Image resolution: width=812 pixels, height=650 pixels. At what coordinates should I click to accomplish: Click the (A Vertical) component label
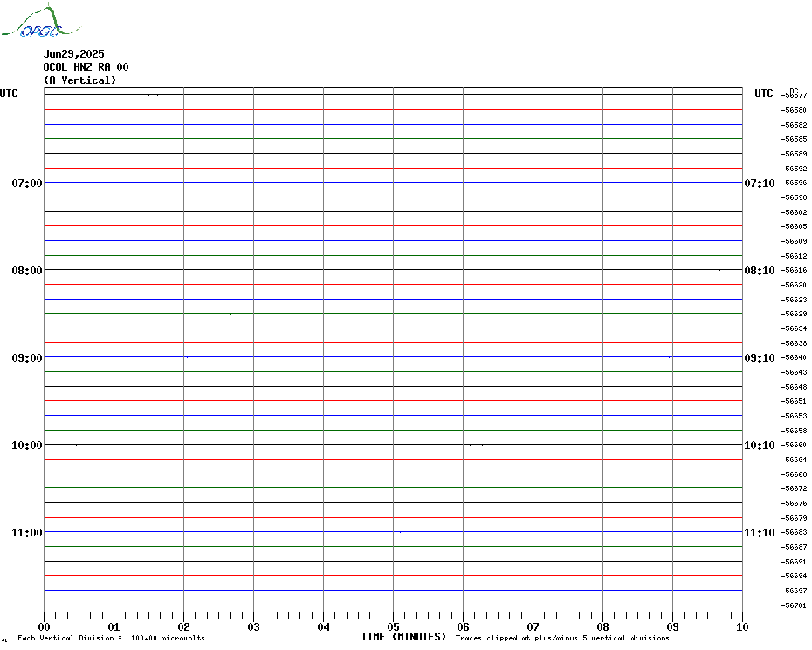coord(79,80)
